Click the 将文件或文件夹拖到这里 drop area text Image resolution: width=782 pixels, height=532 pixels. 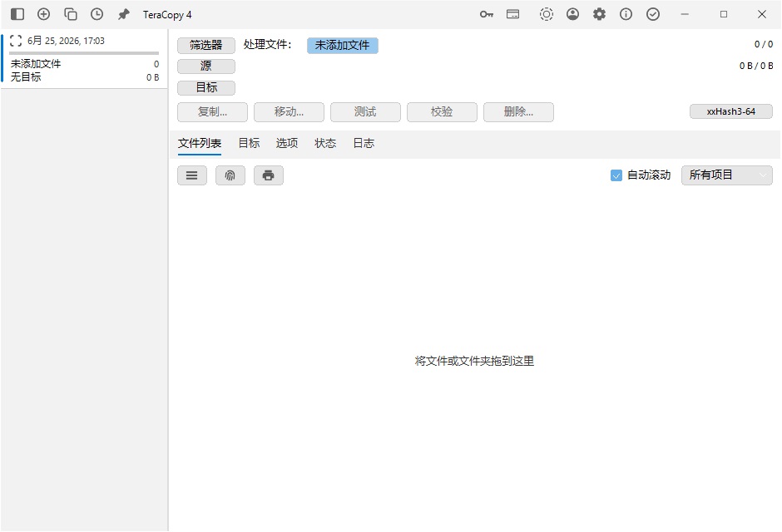(474, 361)
